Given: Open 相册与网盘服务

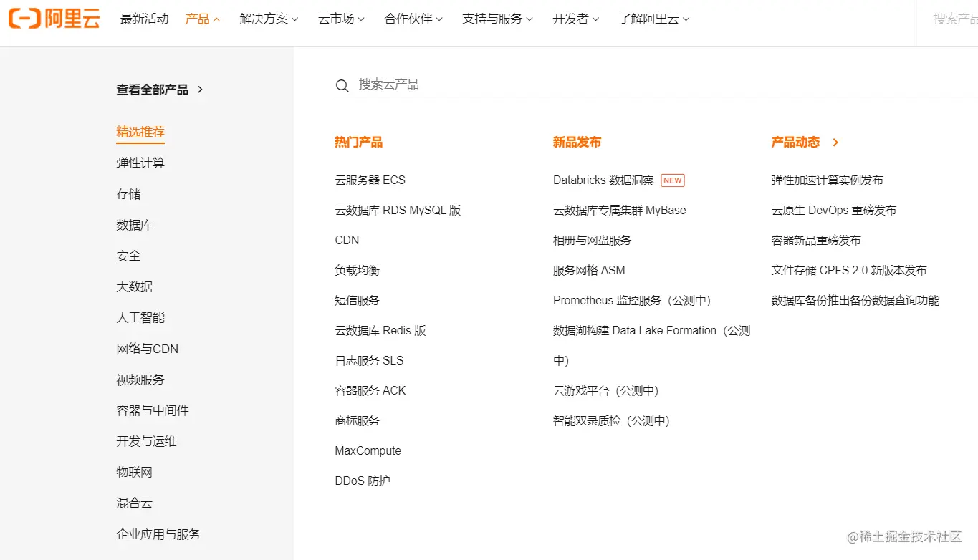Looking at the screenshot, I should pyautogui.click(x=593, y=241).
